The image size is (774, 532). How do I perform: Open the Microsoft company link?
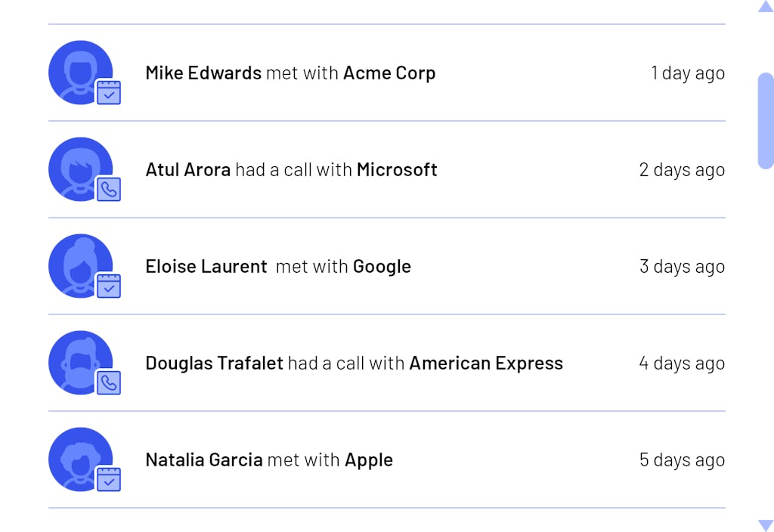coord(397,170)
